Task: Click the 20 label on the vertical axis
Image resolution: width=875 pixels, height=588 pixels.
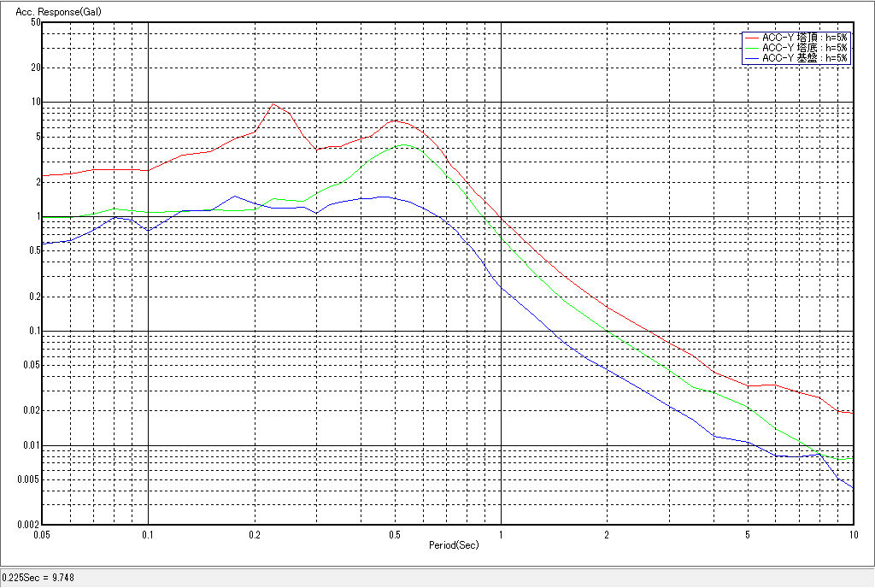Action: pyautogui.click(x=35, y=68)
